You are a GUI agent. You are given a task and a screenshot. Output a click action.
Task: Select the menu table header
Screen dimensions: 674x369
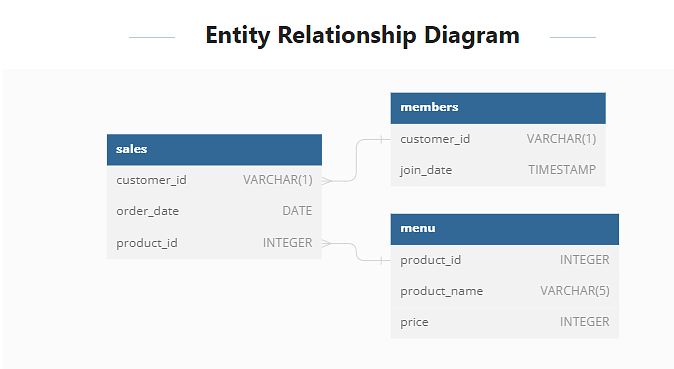[505, 229]
